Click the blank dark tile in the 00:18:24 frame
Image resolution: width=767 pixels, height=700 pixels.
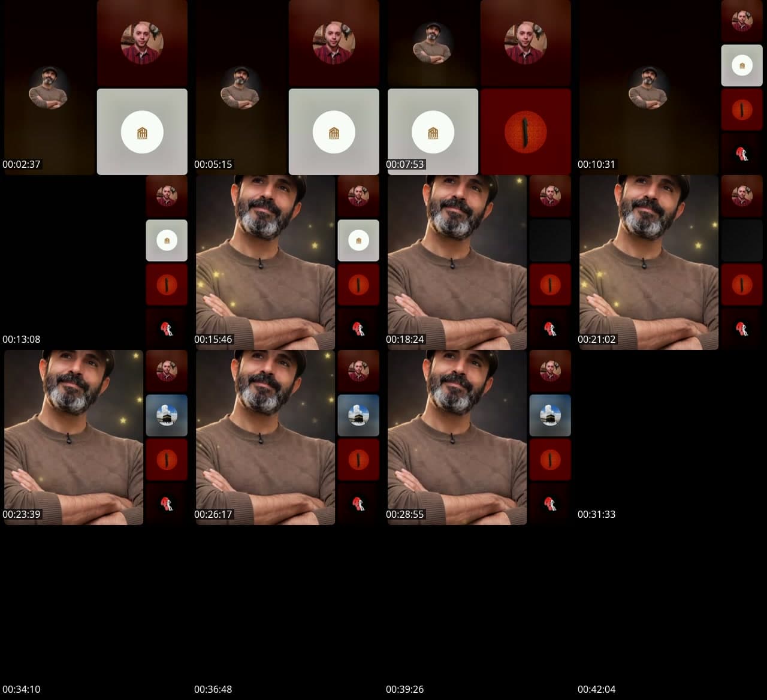pyautogui.click(x=550, y=240)
